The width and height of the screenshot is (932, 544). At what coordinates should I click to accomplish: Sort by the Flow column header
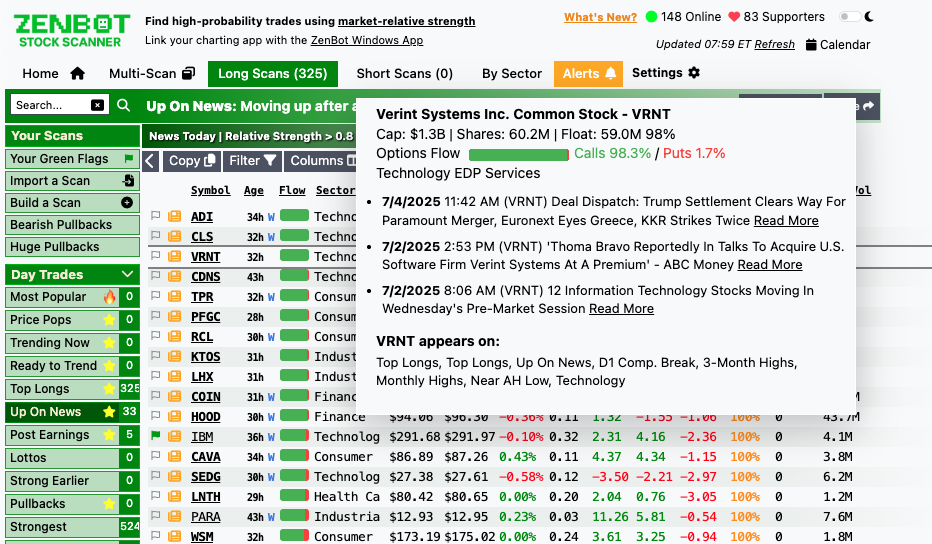(292, 190)
